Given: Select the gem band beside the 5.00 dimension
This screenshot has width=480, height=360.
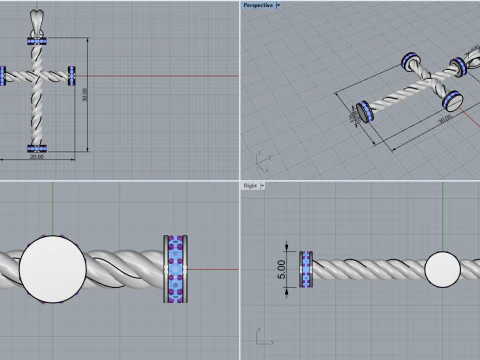Looking at the screenshot, I should (x=306, y=269).
